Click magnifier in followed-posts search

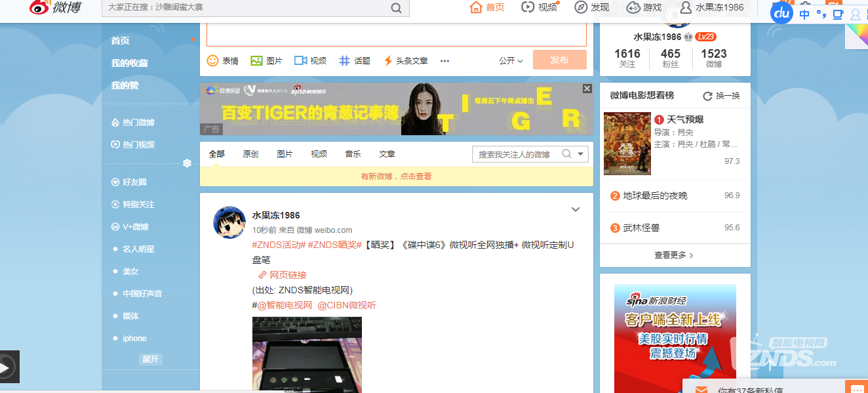[x=566, y=154]
